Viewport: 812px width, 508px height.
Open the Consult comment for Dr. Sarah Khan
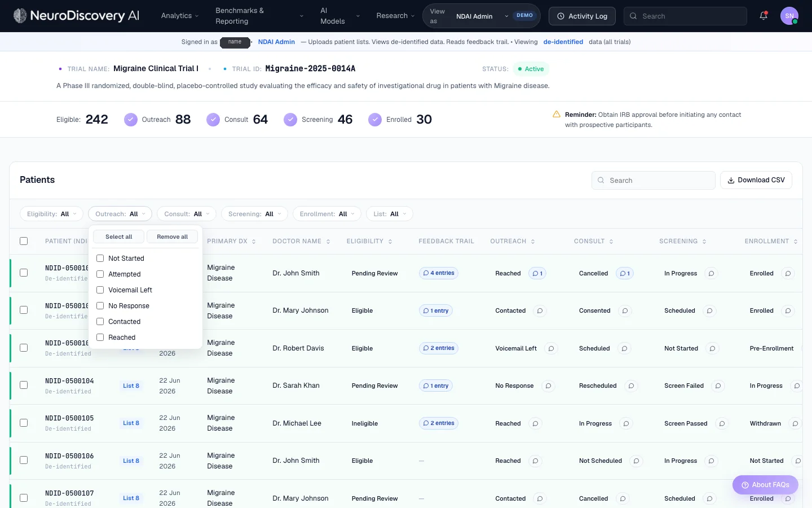(x=632, y=386)
